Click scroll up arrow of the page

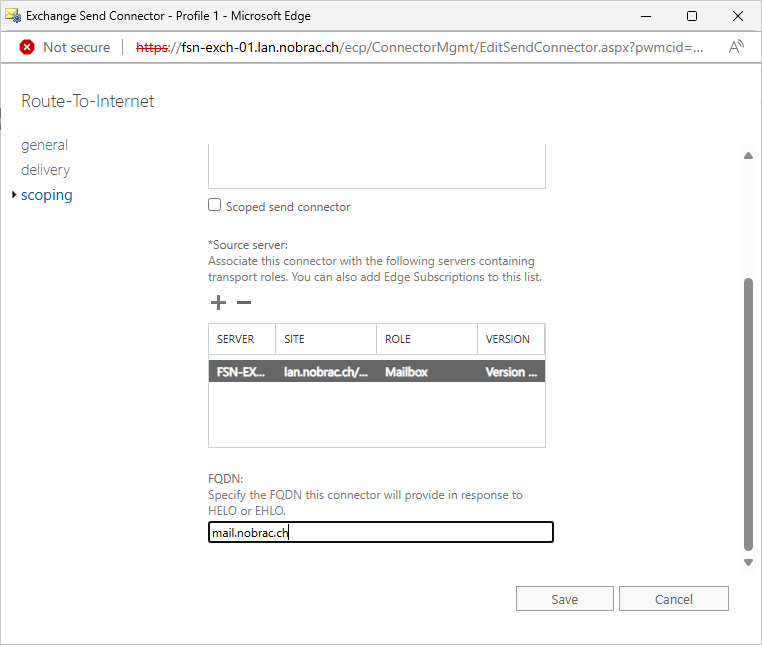click(748, 156)
